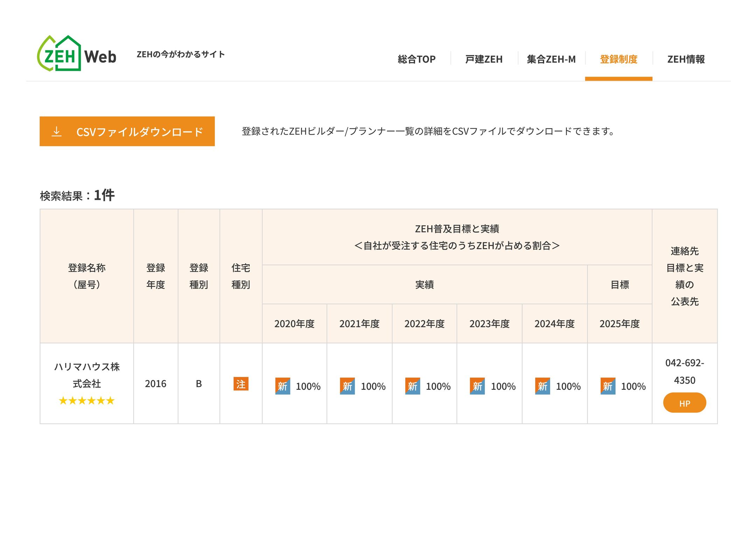This screenshot has height=534, width=756.
Task: Click the orange 注 housing type icon
Action: [241, 384]
